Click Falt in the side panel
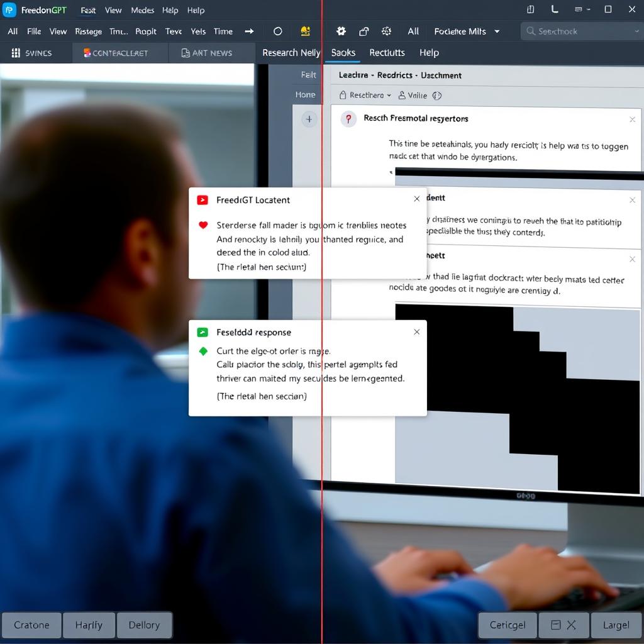 (x=308, y=75)
